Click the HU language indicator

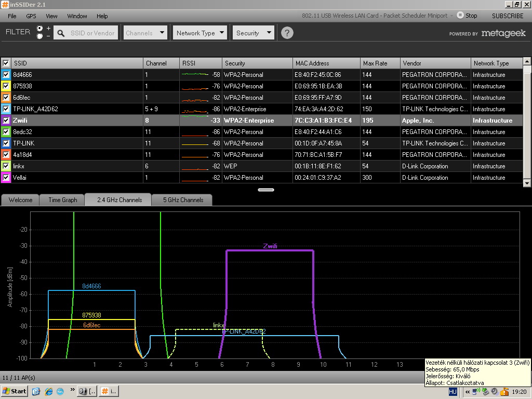(x=453, y=392)
